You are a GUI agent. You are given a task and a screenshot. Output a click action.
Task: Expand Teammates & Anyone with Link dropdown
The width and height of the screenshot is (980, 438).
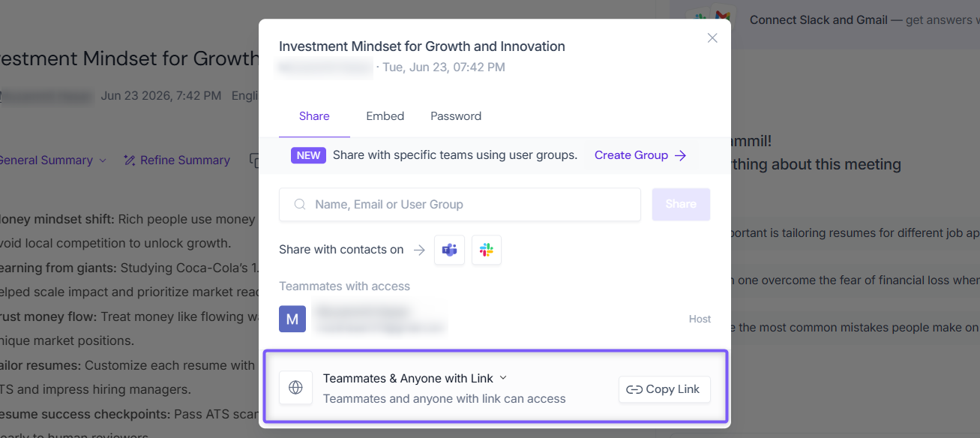(415, 379)
